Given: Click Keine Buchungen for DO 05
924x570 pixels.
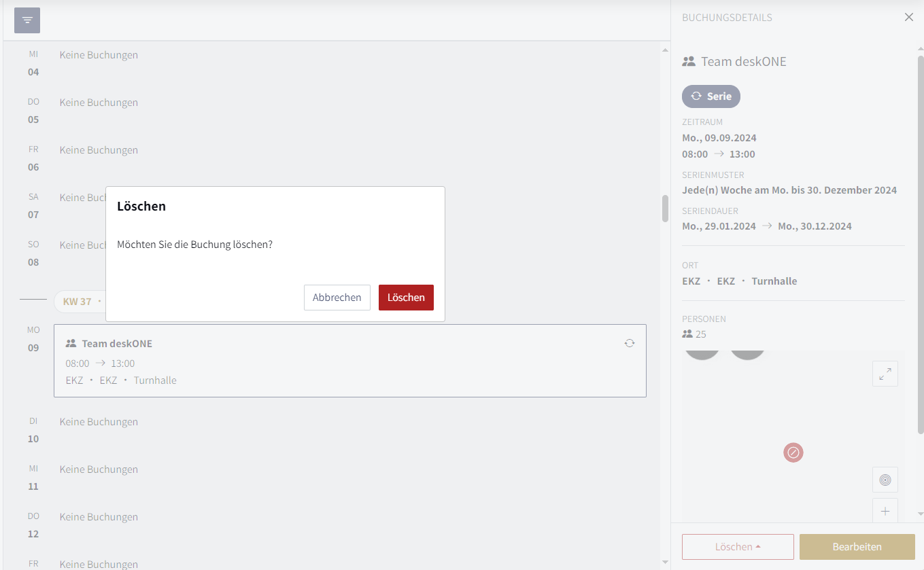Looking at the screenshot, I should [x=99, y=103].
